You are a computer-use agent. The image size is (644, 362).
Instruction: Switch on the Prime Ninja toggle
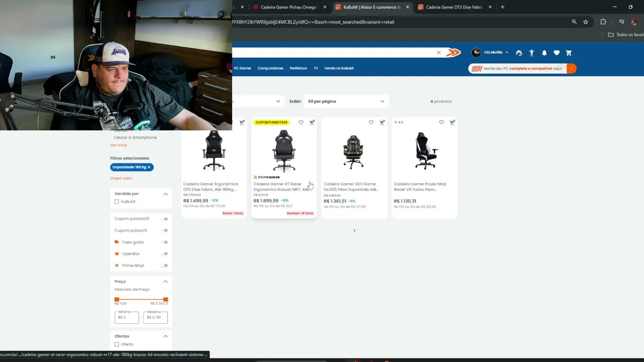(165, 265)
